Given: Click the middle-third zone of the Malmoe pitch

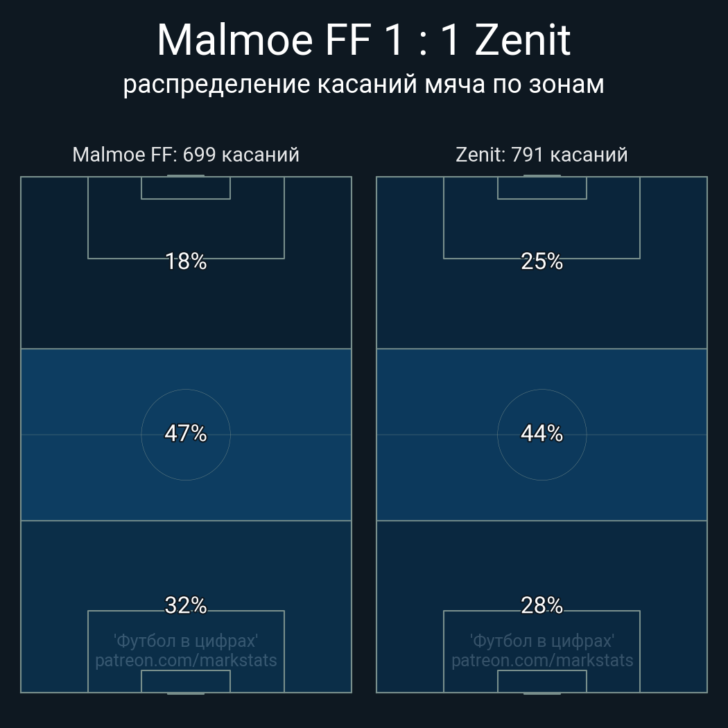Looking at the screenshot, I should point(186,435).
